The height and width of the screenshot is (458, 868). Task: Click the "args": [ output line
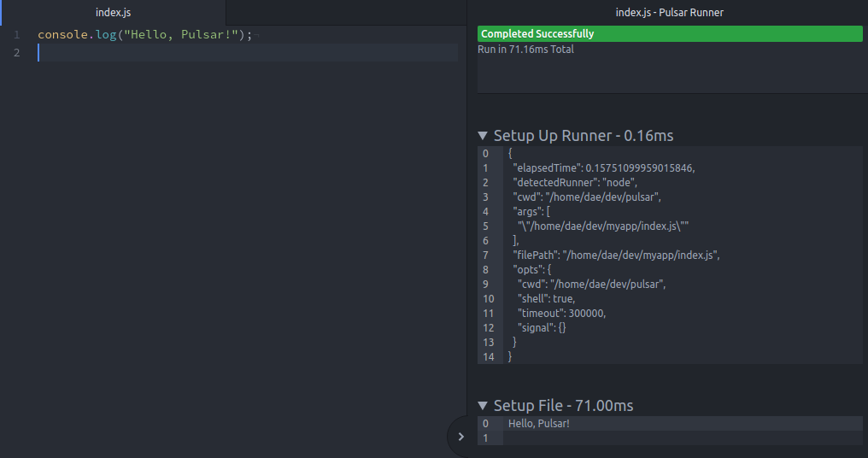click(531, 212)
